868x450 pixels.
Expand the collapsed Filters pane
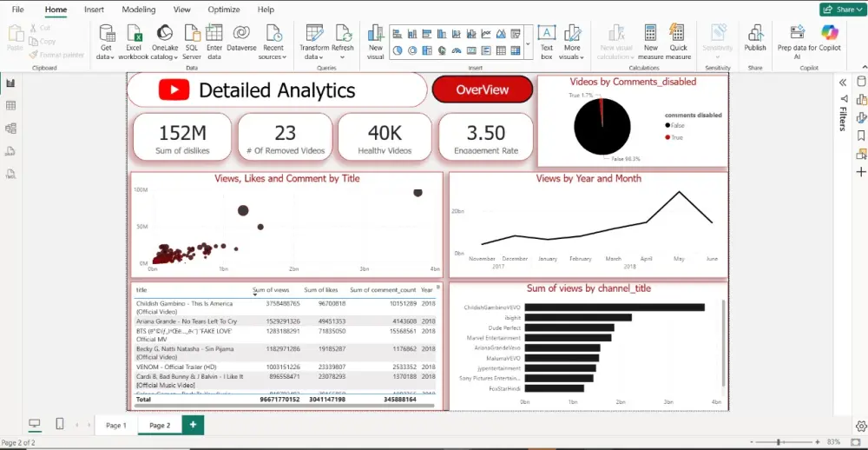[843, 83]
